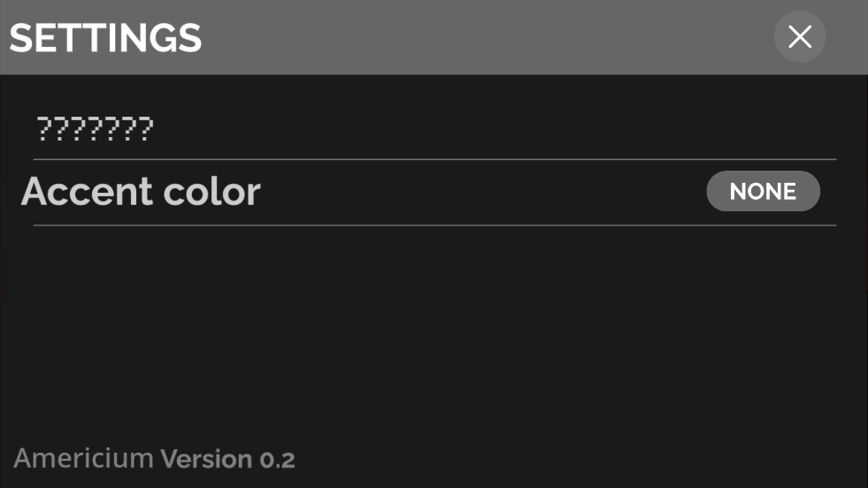Click the word Americium in the footer
Image resolution: width=868 pixels, height=488 pixels.
[x=83, y=459]
